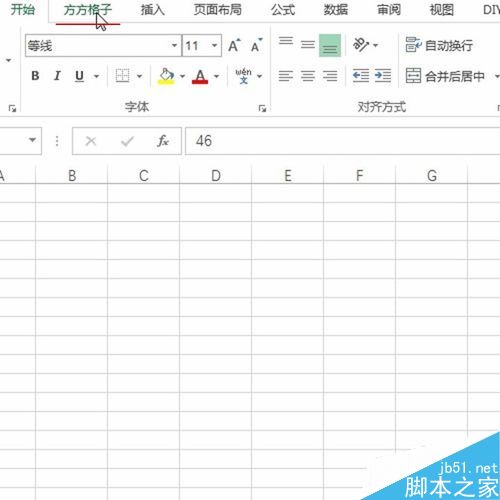Toggle bold formatting
The height and width of the screenshot is (500, 500).
[35, 76]
